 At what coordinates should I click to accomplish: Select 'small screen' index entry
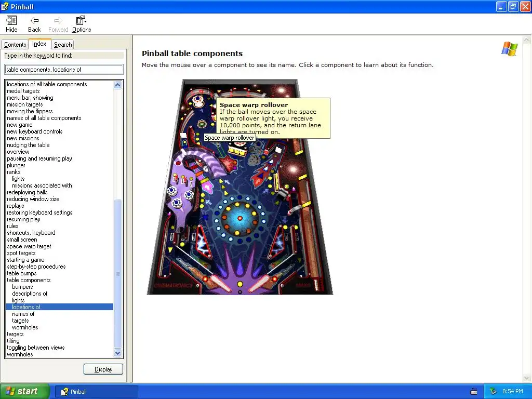click(22, 240)
